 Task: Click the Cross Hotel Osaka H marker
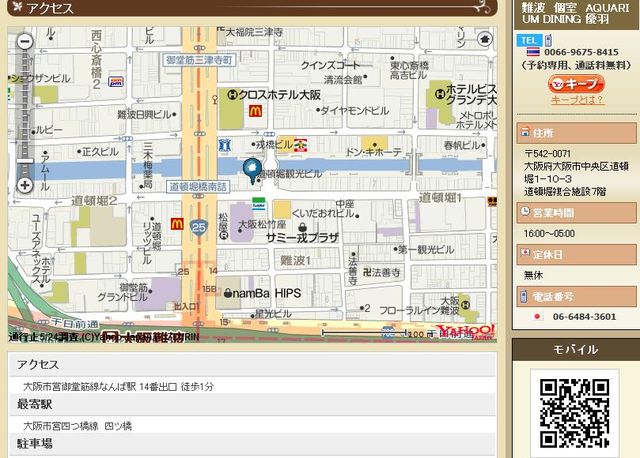point(232,94)
